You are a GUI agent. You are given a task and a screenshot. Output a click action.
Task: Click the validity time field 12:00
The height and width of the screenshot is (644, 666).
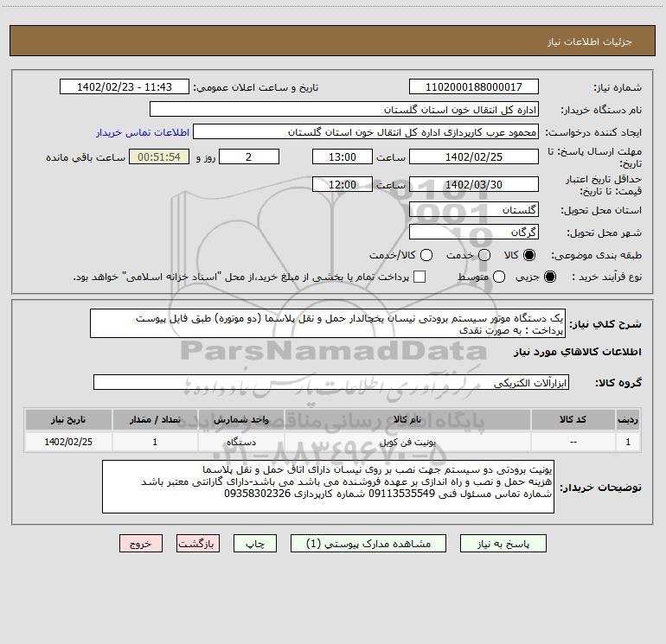[343, 184]
